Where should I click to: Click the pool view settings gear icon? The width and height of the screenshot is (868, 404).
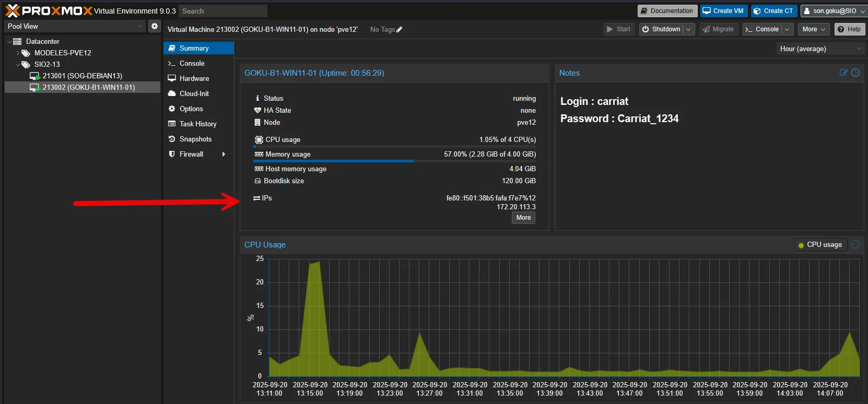pyautogui.click(x=155, y=26)
